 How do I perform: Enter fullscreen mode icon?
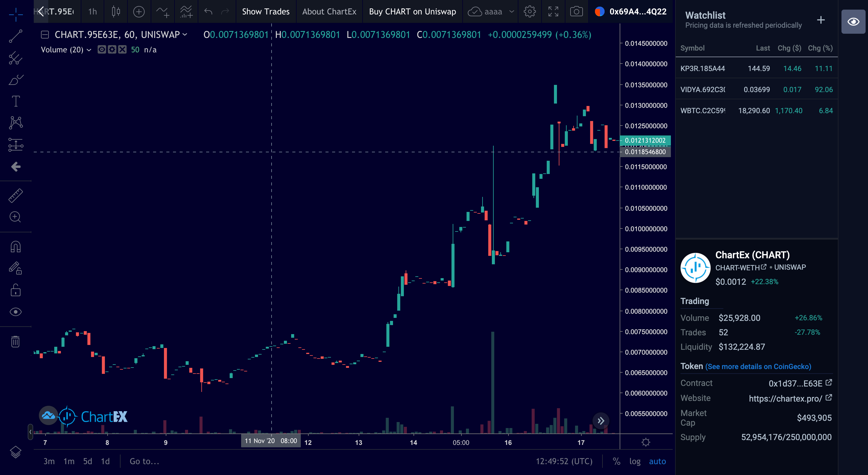click(553, 12)
